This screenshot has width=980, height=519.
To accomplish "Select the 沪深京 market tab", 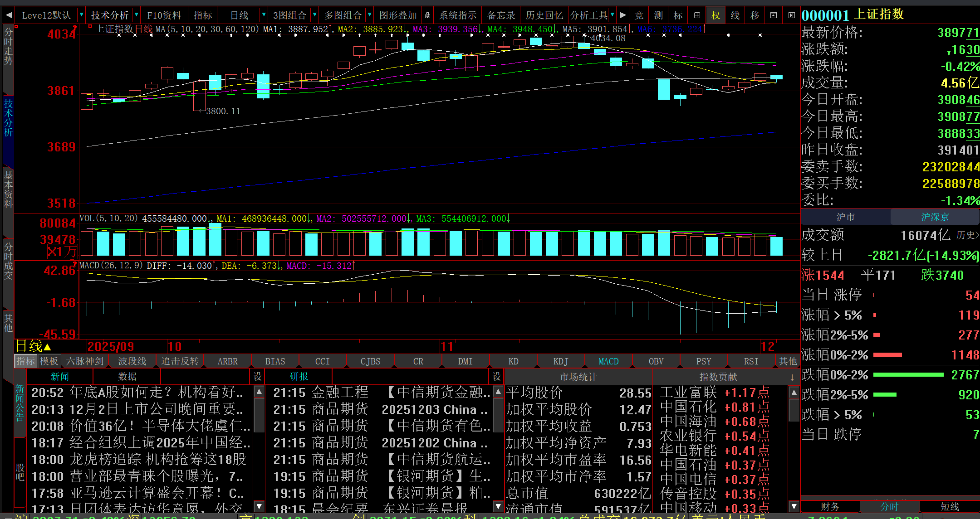I will 935,217.
